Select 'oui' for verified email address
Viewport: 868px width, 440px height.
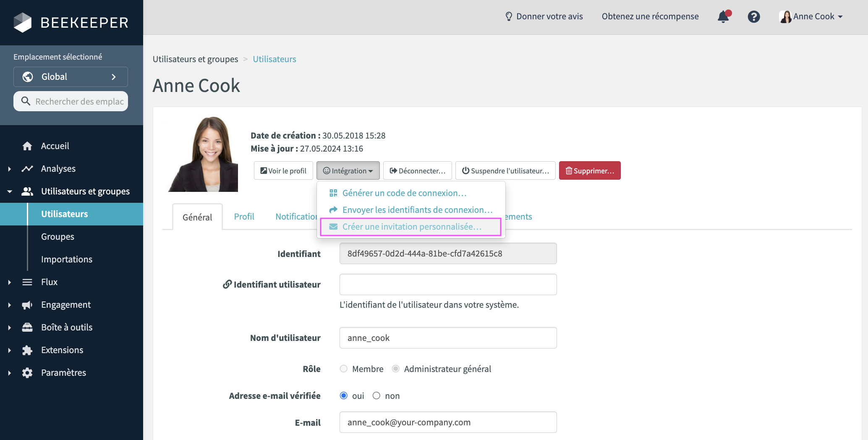point(344,395)
